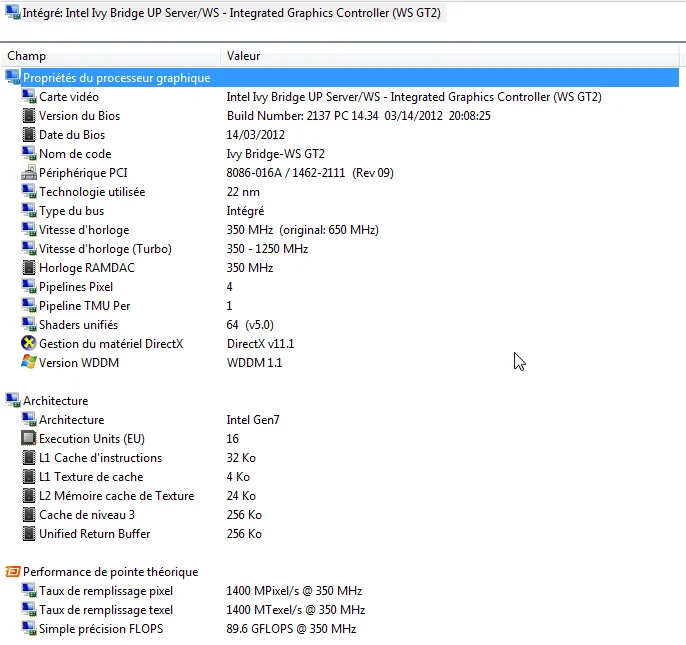Click the value '89.6 GFLOPS @ 350 MHz'
The height and width of the screenshot is (645, 686).
[x=291, y=629]
